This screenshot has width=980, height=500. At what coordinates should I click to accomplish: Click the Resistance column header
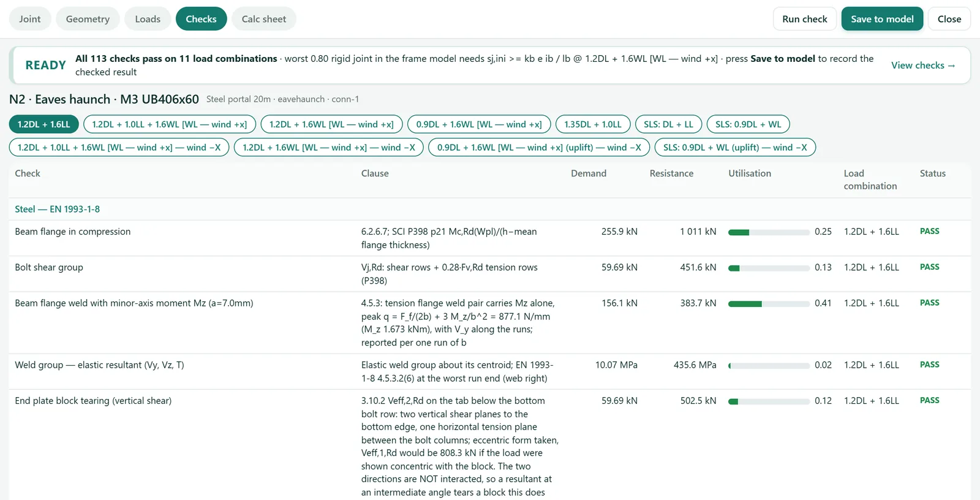pos(671,173)
